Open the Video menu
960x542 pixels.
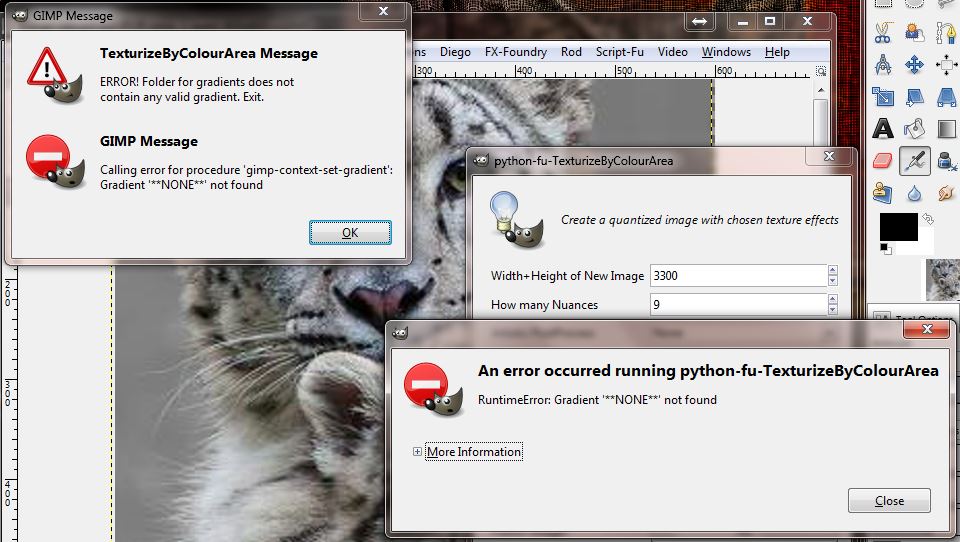coord(673,52)
